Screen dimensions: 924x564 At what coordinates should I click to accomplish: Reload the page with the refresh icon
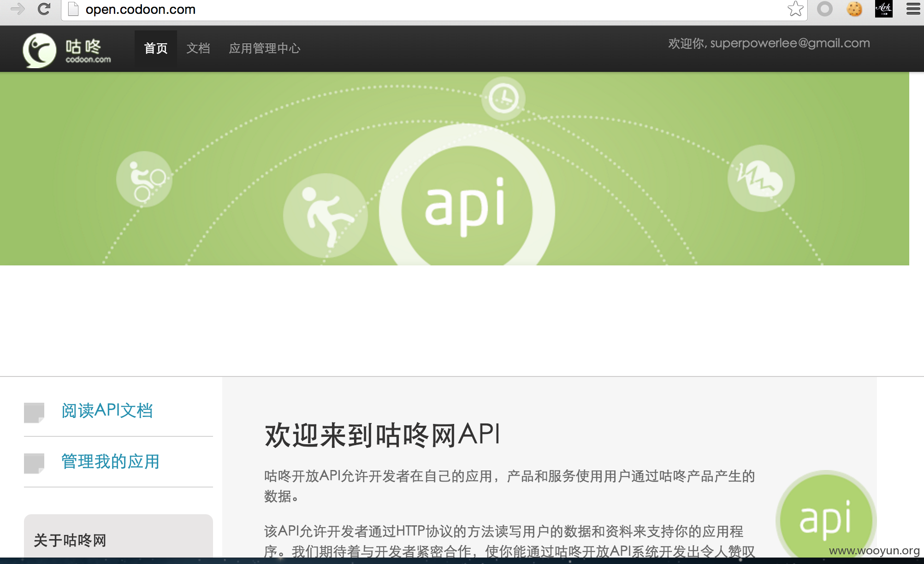point(44,9)
